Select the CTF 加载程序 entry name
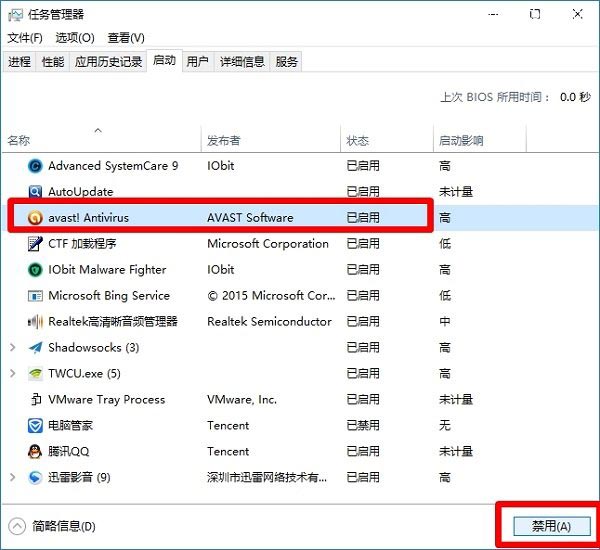 tap(82, 243)
